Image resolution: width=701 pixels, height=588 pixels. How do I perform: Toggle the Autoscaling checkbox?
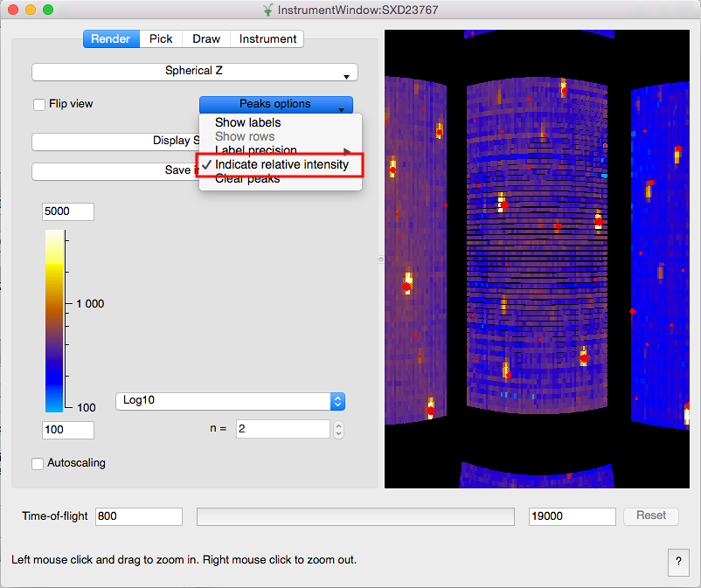(38, 464)
